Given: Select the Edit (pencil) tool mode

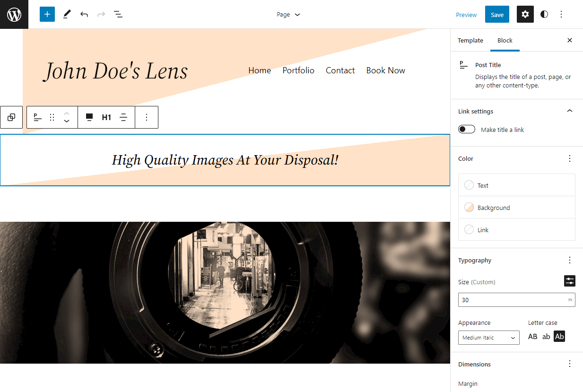Looking at the screenshot, I should coord(66,14).
